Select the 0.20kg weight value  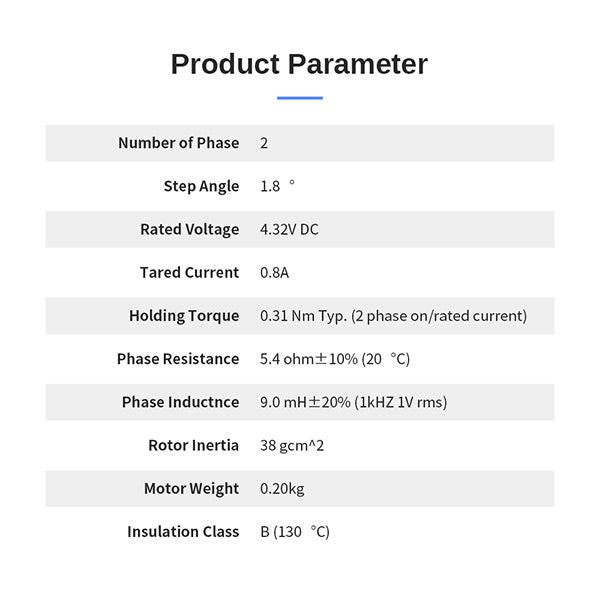281,488
